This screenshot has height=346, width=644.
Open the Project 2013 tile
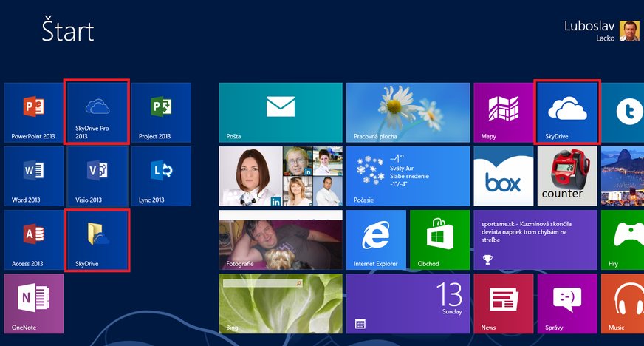(x=160, y=112)
